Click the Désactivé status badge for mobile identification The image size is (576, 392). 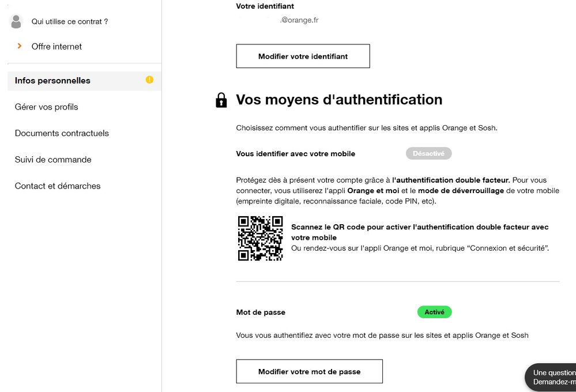429,153
